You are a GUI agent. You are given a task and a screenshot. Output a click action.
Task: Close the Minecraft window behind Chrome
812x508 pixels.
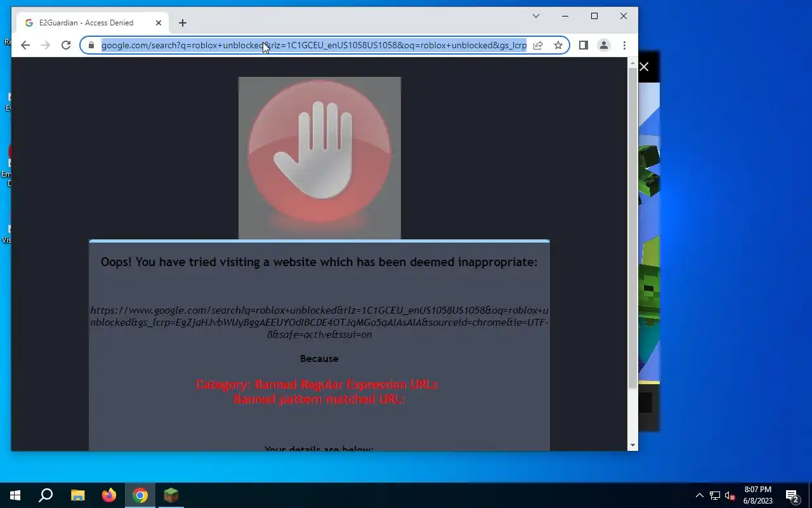click(645, 67)
